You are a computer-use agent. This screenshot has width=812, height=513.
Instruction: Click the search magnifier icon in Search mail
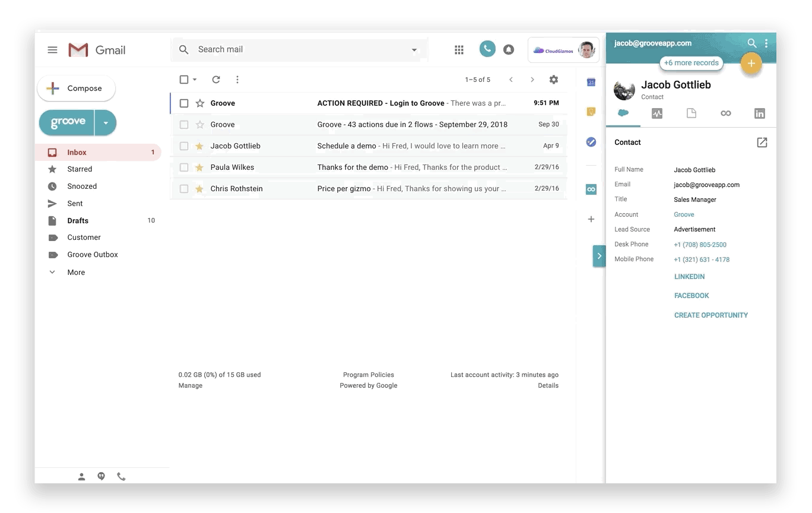coord(184,50)
